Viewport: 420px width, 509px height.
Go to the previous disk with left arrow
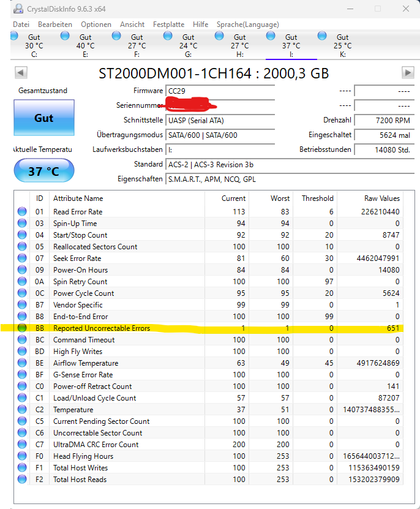click(21, 73)
